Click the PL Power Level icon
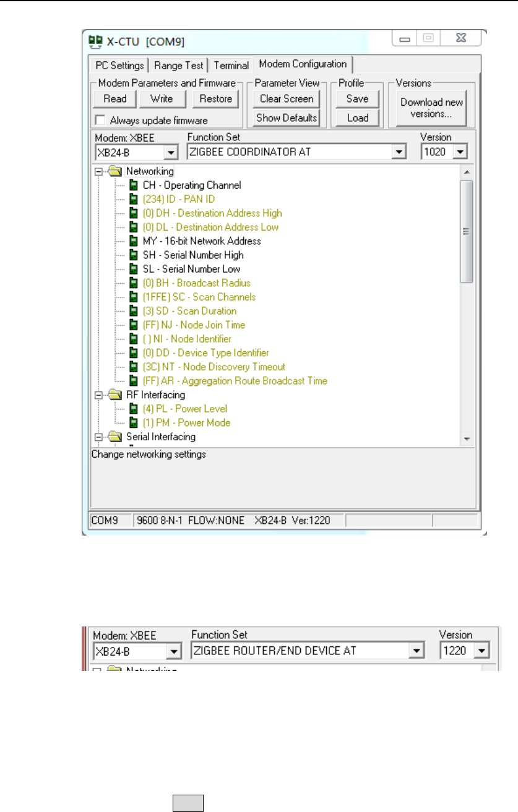 pyautogui.click(x=133, y=409)
